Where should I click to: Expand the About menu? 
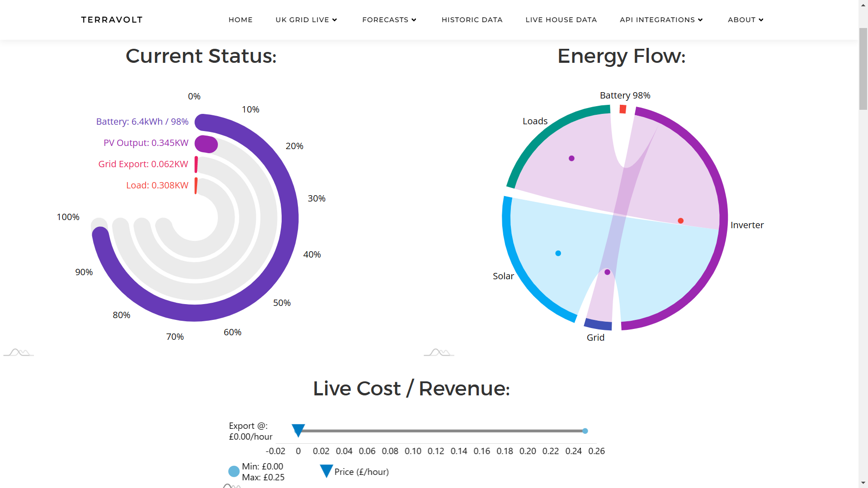[745, 20]
